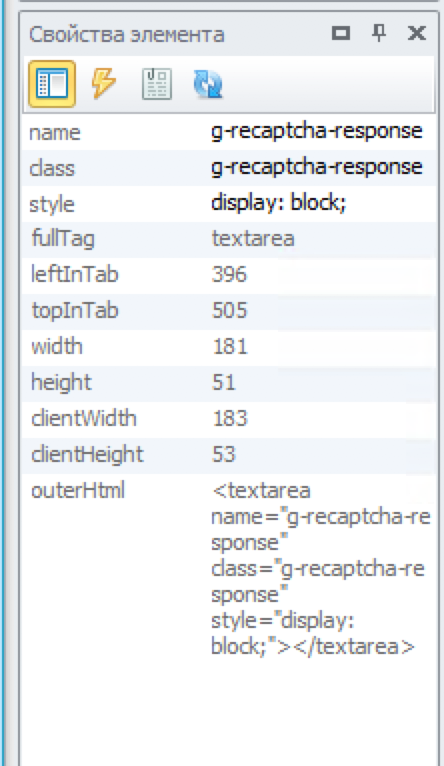Select the height property value 51
The height and width of the screenshot is (766, 444).
click(x=224, y=383)
